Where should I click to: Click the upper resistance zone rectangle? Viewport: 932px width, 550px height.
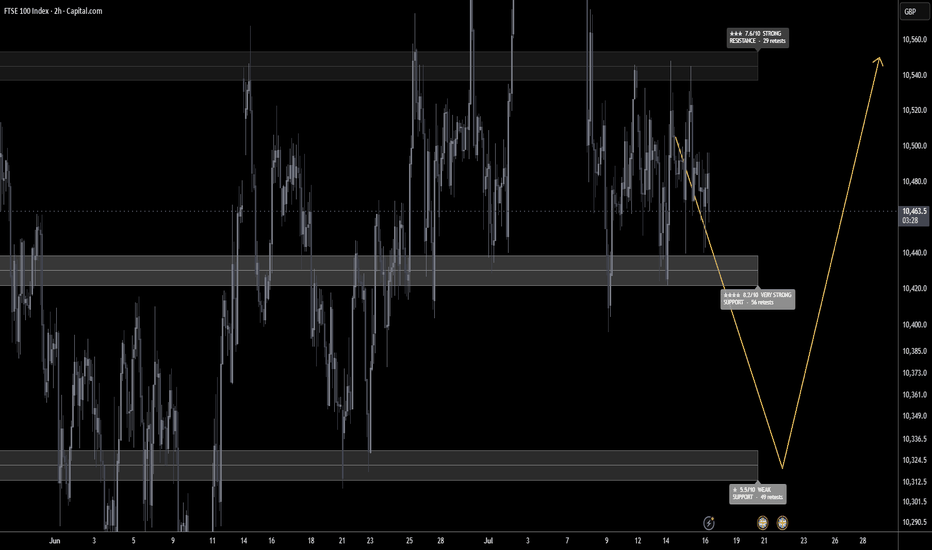(x=379, y=66)
